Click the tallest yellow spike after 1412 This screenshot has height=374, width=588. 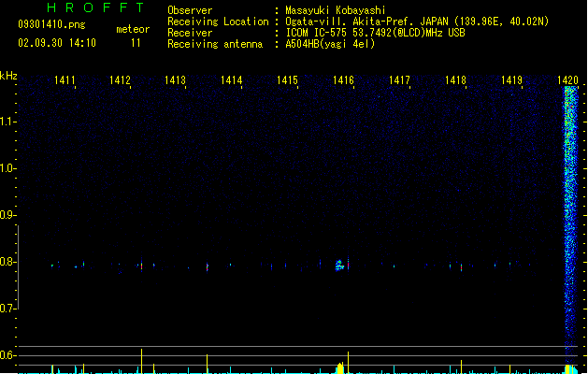pos(141,361)
